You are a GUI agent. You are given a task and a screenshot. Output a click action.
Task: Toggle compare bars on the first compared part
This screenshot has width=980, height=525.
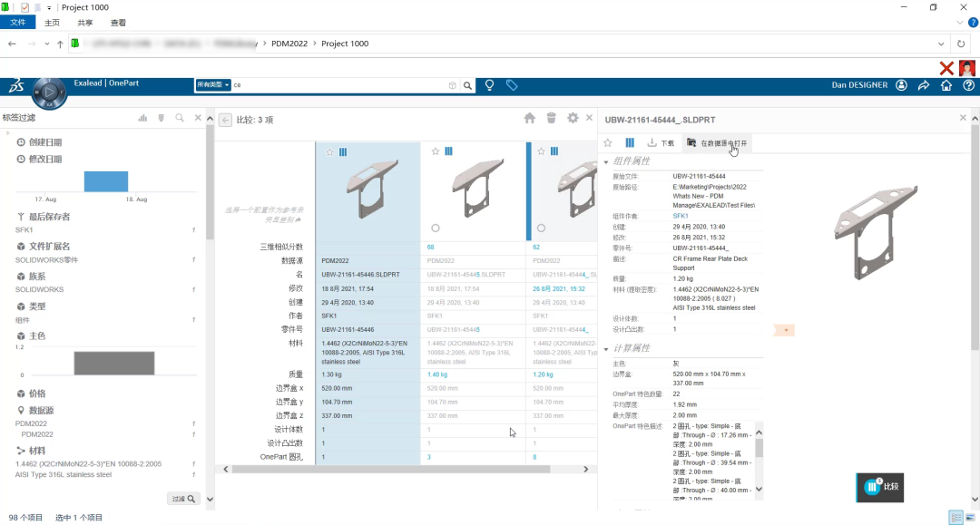[343, 152]
